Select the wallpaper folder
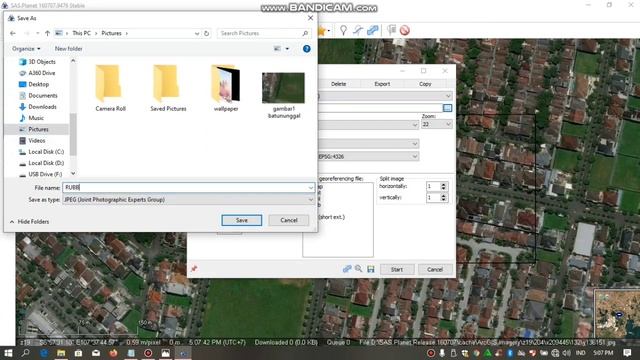 tap(226, 88)
